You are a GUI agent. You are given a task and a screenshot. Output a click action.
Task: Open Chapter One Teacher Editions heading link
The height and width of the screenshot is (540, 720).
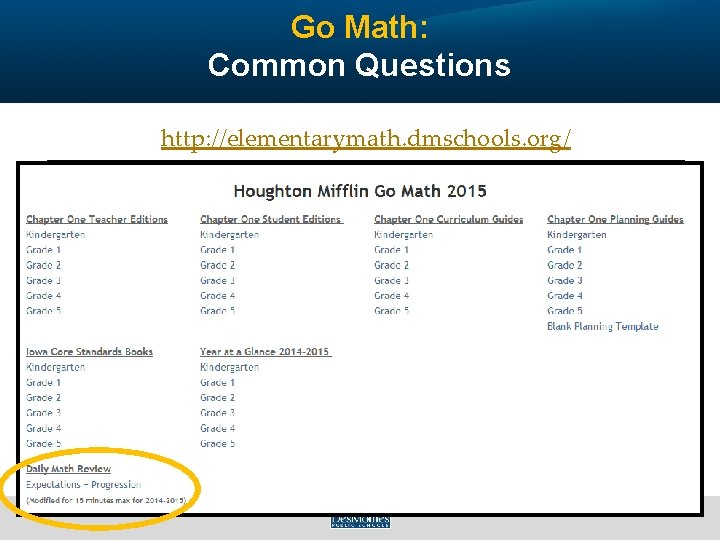click(97, 219)
